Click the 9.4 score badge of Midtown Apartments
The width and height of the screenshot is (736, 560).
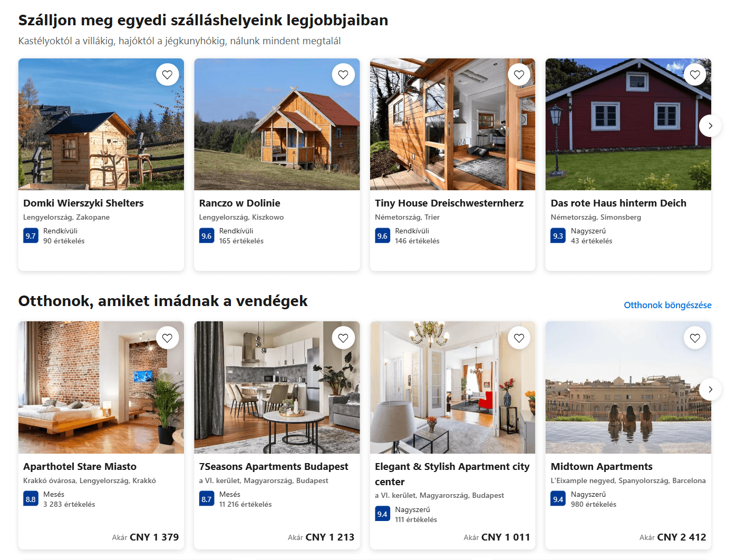[x=558, y=499]
